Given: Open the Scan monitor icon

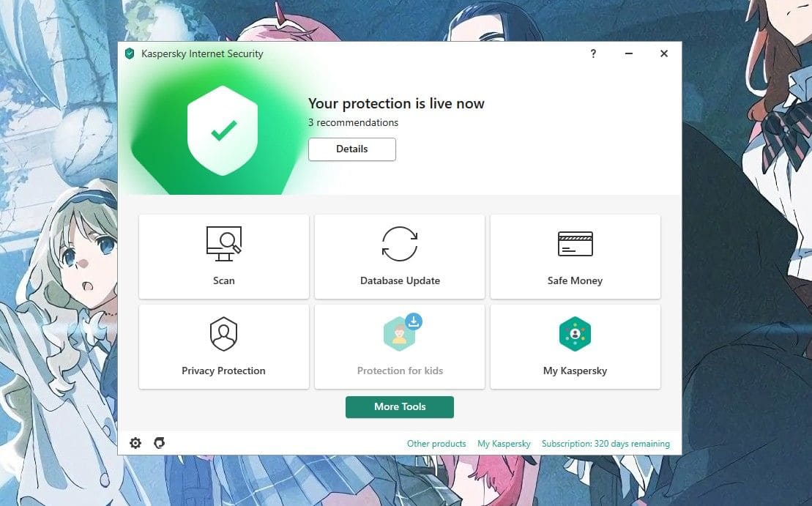Looking at the screenshot, I should pyautogui.click(x=224, y=243).
